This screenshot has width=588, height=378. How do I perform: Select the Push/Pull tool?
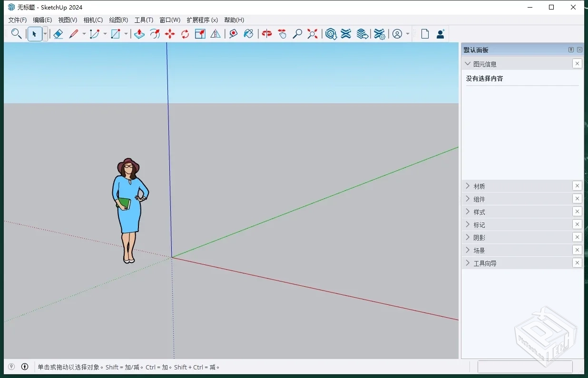point(139,34)
